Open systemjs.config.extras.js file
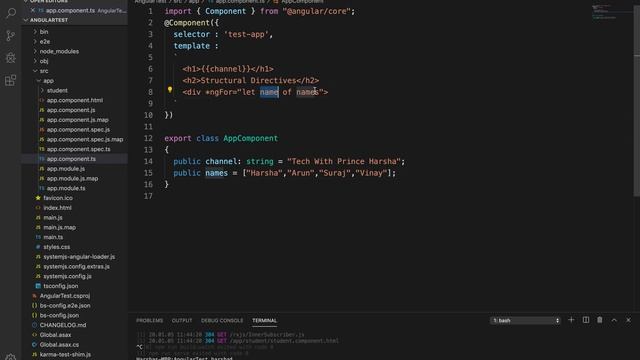Image resolution: width=640 pixels, height=360 pixels. click(x=76, y=267)
